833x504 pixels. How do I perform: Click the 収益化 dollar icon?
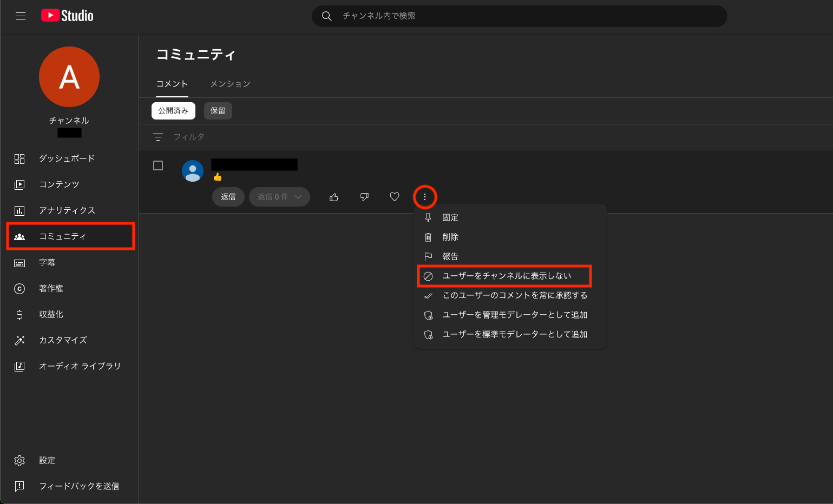19,314
